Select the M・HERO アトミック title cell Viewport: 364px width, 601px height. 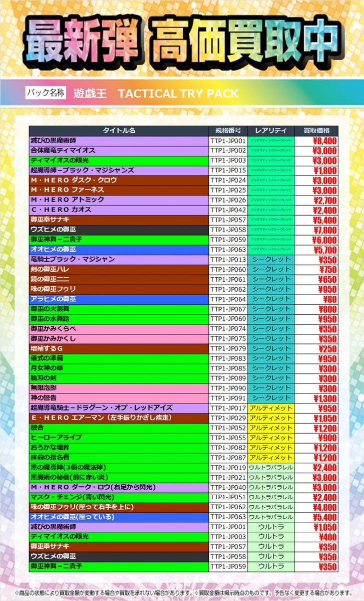point(119,200)
